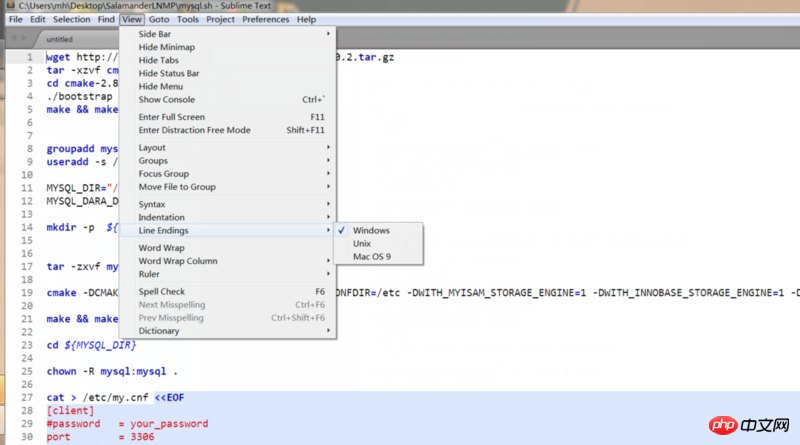Click 'wget' on line 1
The image size is (800, 445).
(58, 57)
